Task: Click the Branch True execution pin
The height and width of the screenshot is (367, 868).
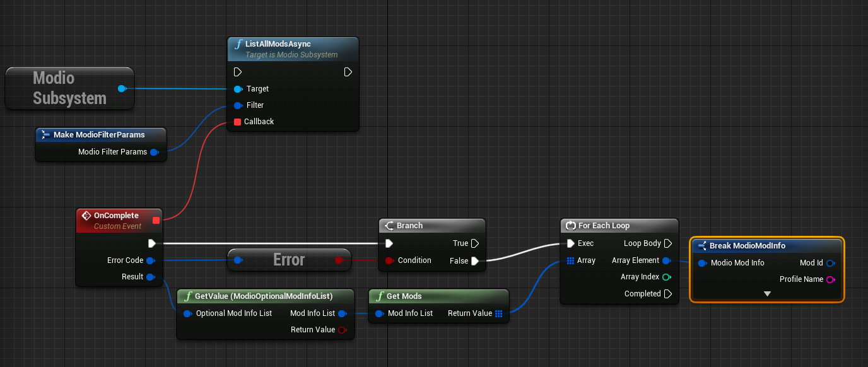Action: pos(474,243)
